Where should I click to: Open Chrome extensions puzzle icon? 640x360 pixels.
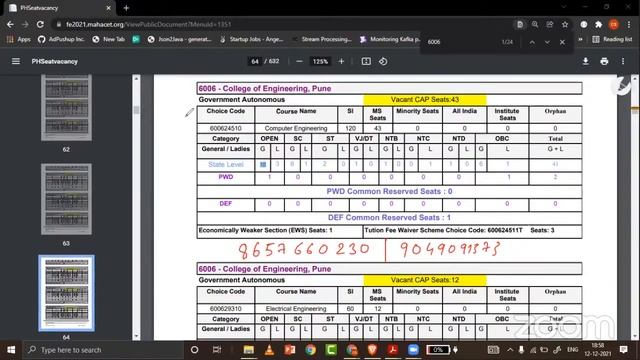click(x=598, y=24)
